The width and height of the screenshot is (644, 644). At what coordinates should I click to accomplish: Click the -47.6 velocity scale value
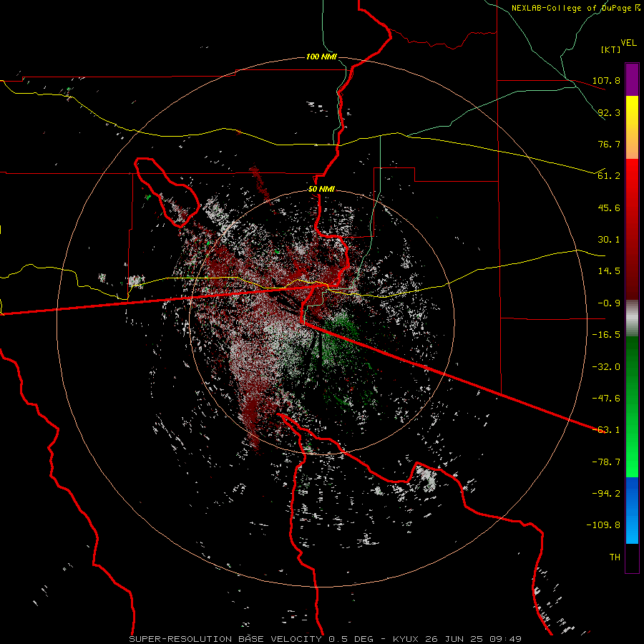click(606, 399)
